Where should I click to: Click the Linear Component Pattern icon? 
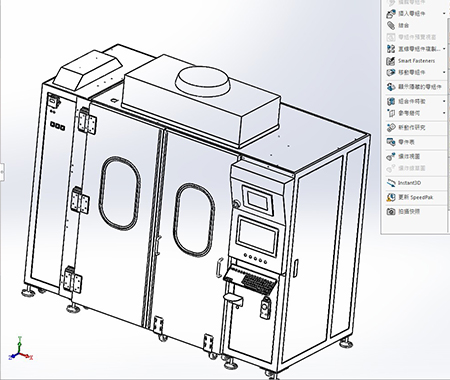point(391,49)
